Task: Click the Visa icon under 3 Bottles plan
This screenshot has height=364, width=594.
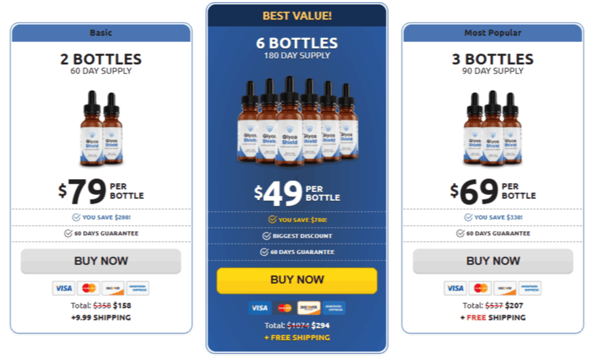Action: point(455,289)
